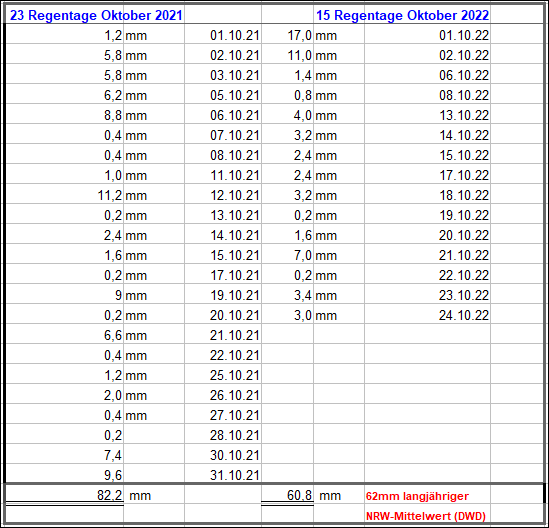Select the 11,2 rainfall value for 12.10.21

click(x=110, y=195)
